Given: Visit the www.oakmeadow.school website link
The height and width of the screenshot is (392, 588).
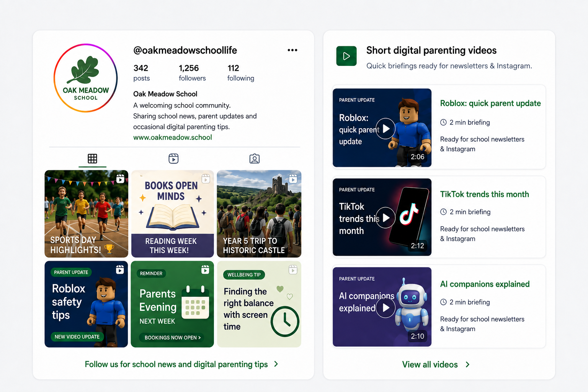Looking at the screenshot, I should [x=173, y=137].
